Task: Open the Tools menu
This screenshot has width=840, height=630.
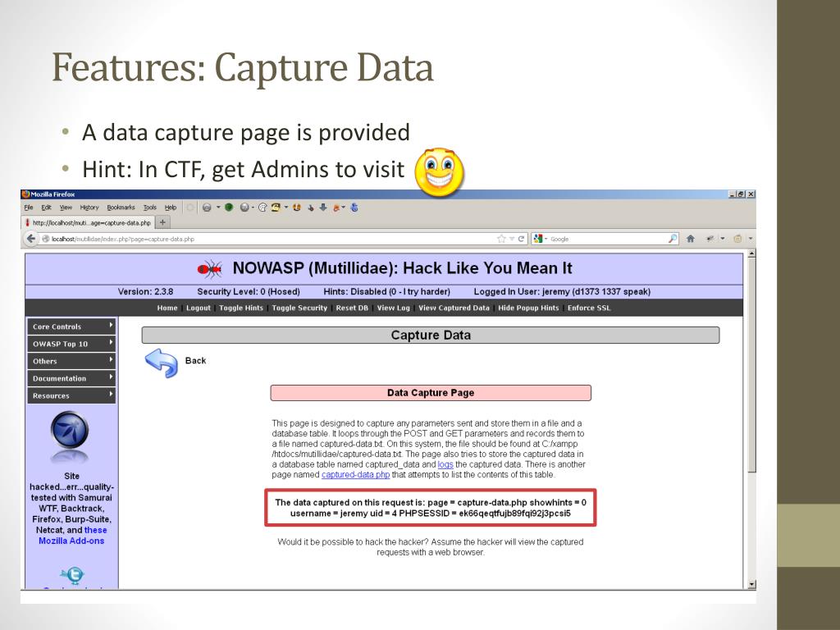Action: 150,208
